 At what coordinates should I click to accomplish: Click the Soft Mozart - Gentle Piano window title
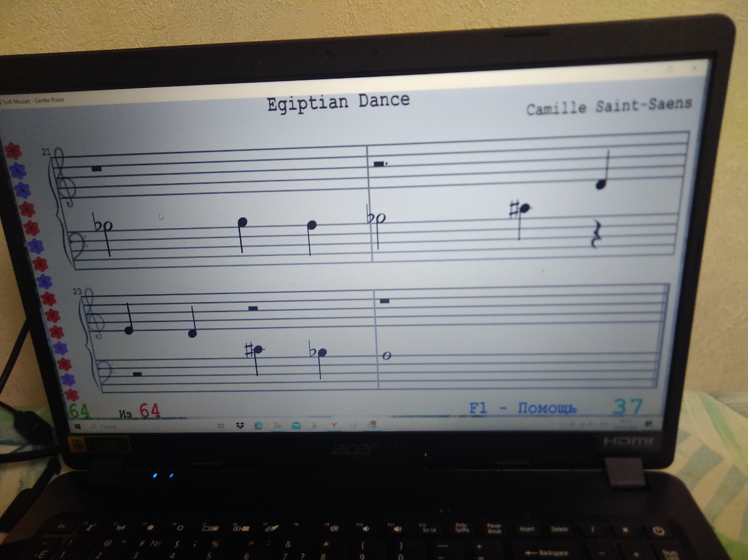[x=34, y=100]
